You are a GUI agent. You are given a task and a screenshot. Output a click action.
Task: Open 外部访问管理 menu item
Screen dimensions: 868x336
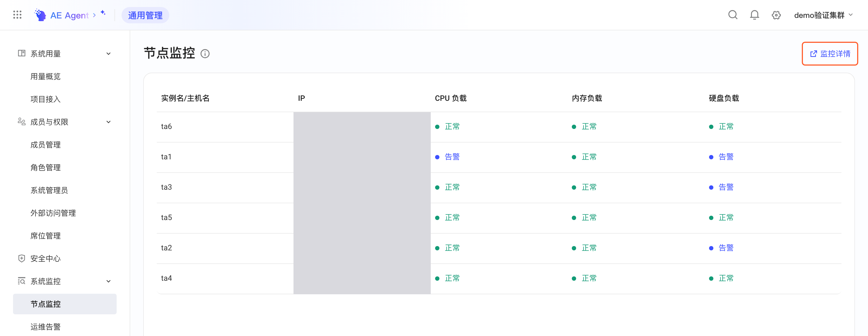coord(53,213)
